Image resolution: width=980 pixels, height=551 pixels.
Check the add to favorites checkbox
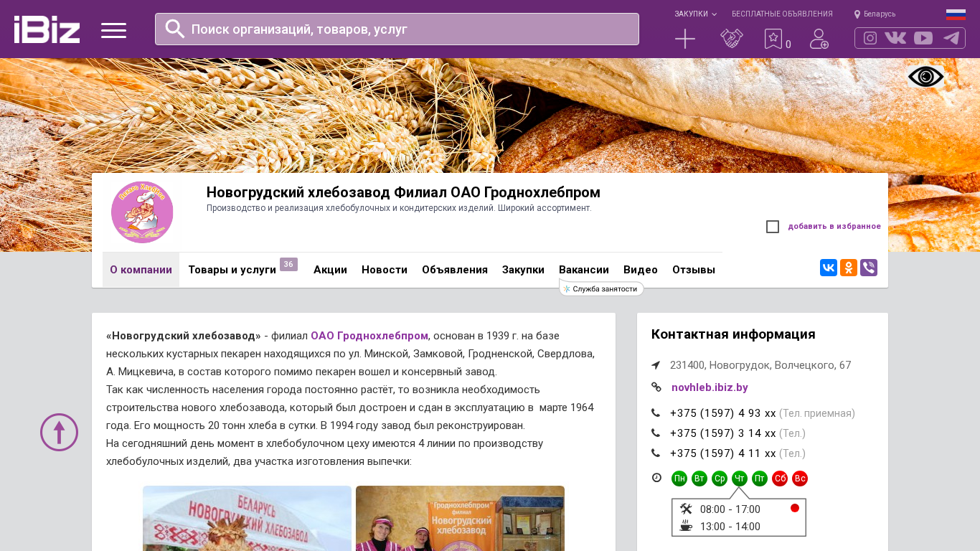[x=773, y=227]
